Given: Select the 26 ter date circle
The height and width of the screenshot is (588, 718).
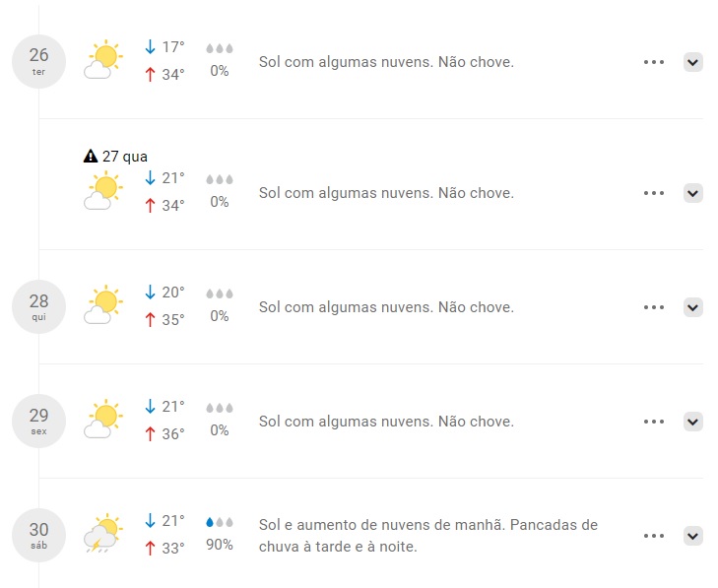Looking at the screenshot, I should (x=38, y=61).
